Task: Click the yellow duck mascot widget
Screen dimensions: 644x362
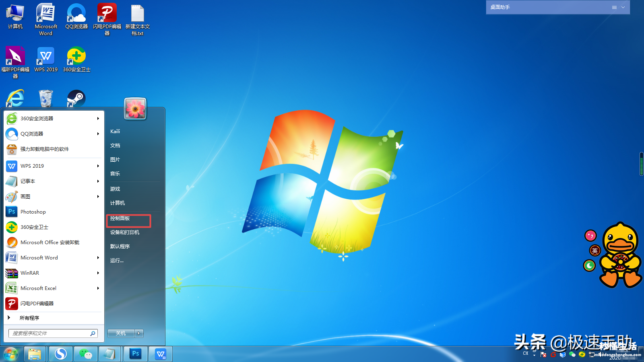Action: [621, 255]
